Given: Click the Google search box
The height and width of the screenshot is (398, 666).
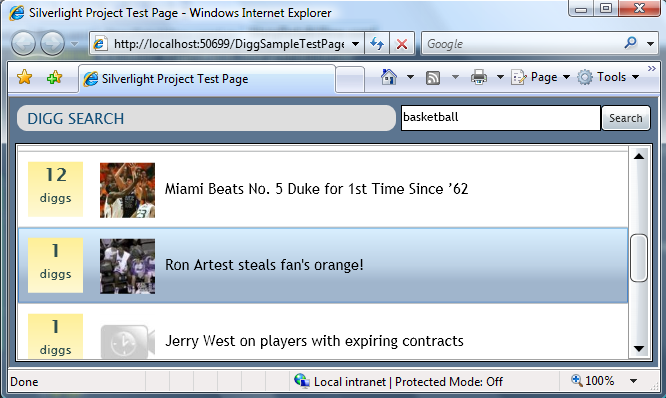Looking at the screenshot, I should [x=522, y=44].
